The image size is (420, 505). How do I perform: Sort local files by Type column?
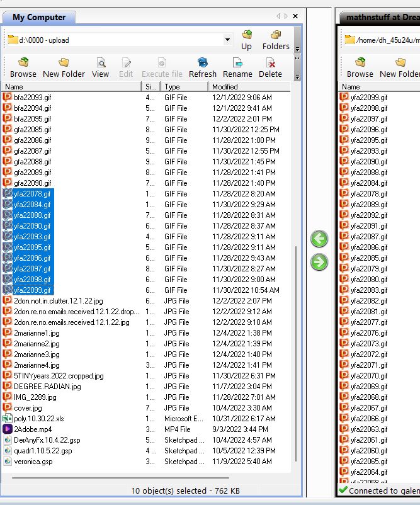click(x=184, y=86)
